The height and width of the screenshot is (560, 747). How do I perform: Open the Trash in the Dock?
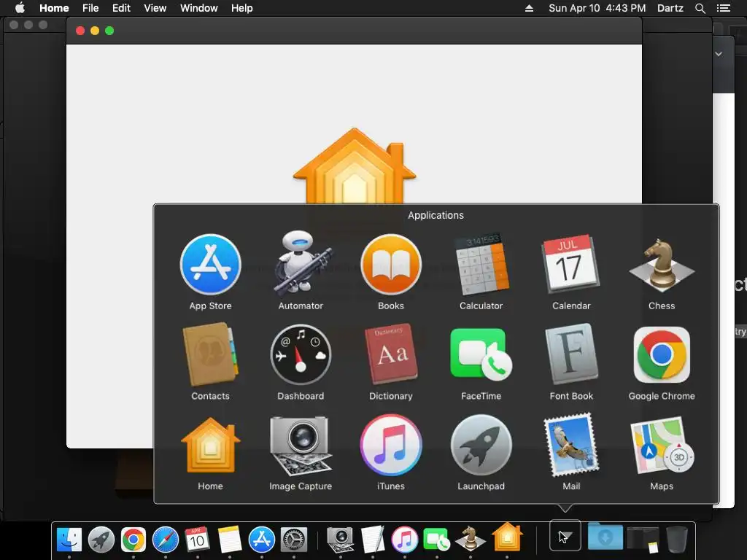point(676,539)
